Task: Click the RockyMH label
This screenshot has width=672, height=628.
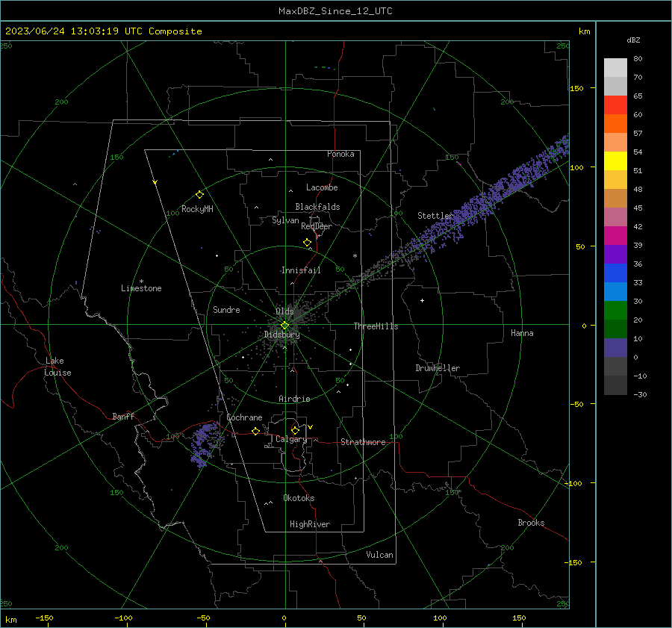Action: tap(197, 209)
